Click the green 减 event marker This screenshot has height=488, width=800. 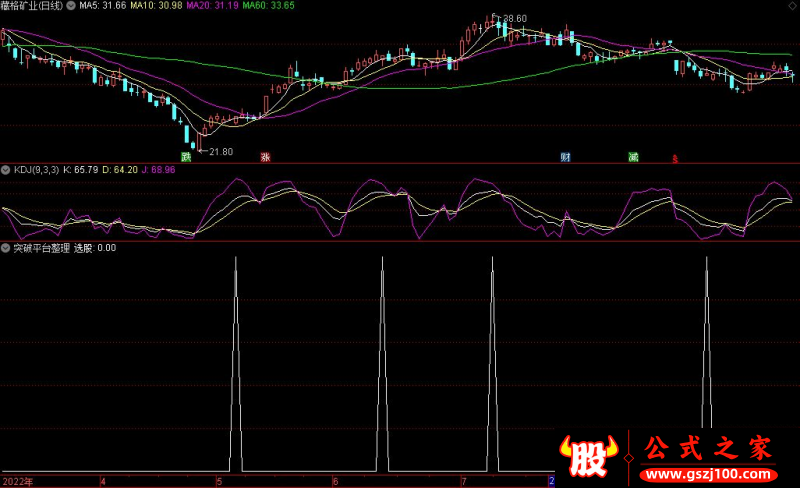coord(633,157)
